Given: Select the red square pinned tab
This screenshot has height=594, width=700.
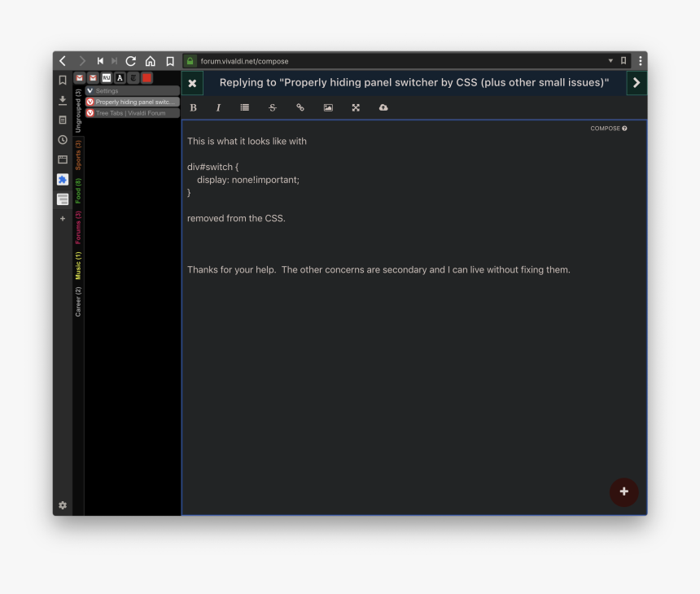Looking at the screenshot, I should [x=147, y=78].
